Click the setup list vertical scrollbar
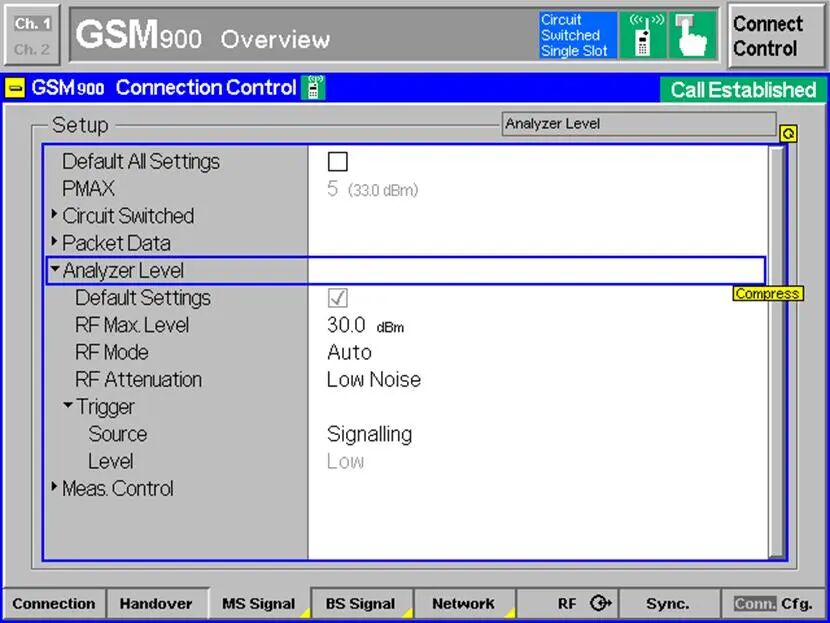 (776, 352)
